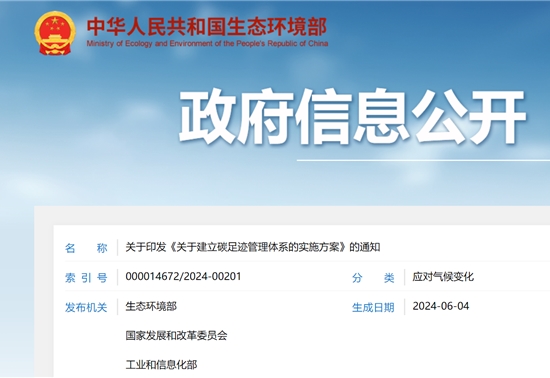Screen dimensions: 550x378
Task: Select agency 国家发展和改革委员会
Action: coord(176,336)
